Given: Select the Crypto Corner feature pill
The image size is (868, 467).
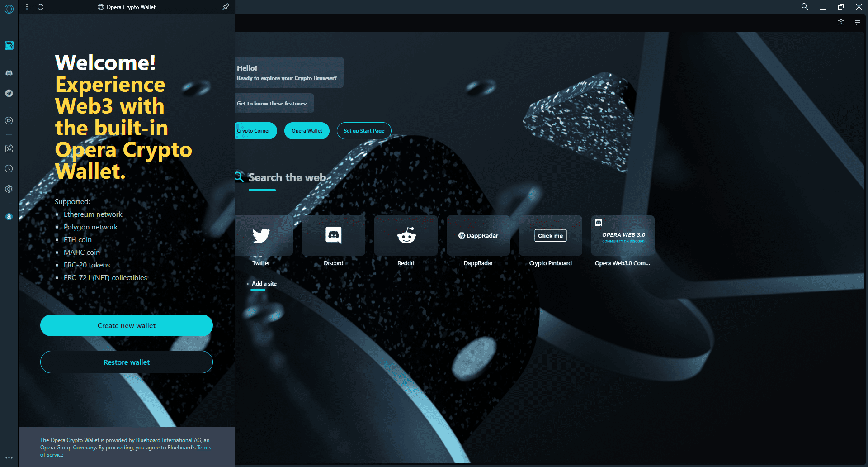Looking at the screenshot, I should pos(255,131).
